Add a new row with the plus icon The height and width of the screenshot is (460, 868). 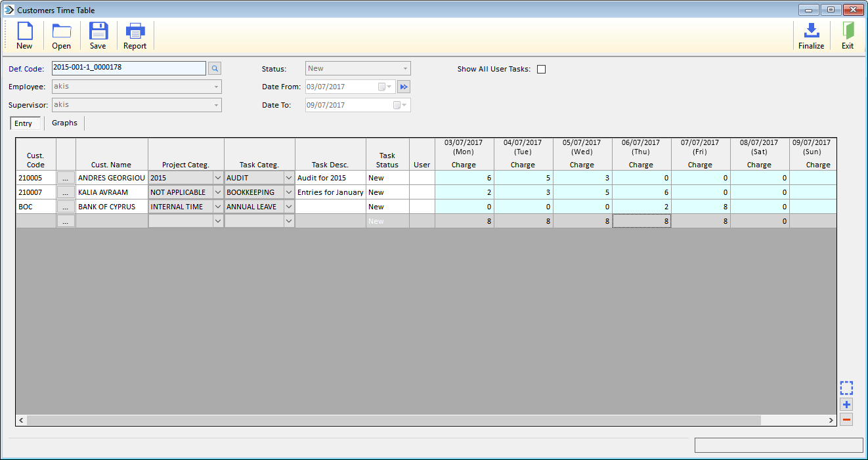tap(846, 404)
